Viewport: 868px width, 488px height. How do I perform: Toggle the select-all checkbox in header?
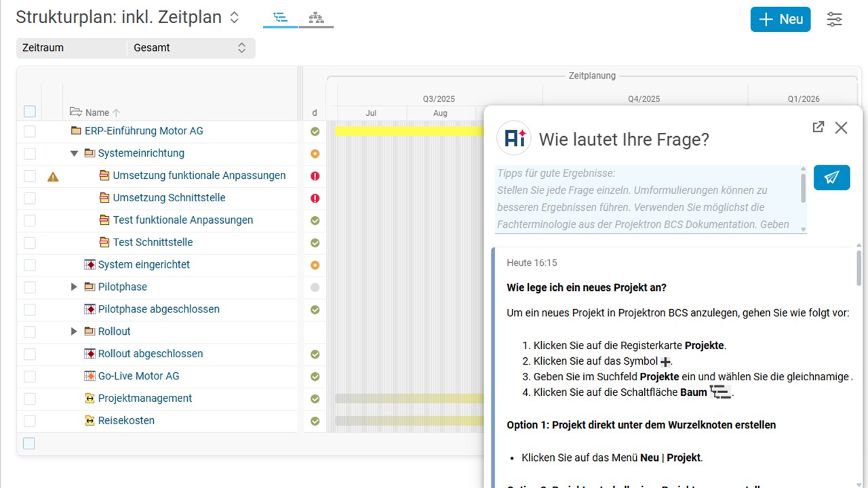(30, 112)
